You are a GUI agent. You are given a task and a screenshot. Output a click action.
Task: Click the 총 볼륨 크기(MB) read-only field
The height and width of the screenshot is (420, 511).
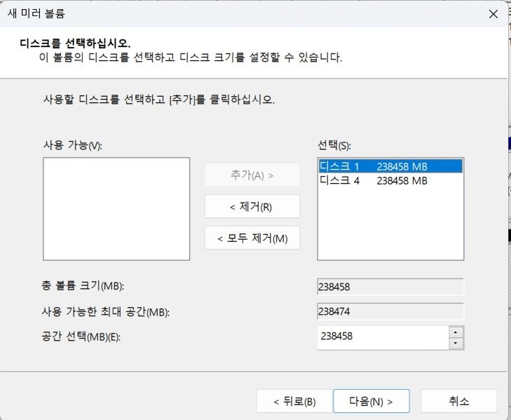[390, 287]
